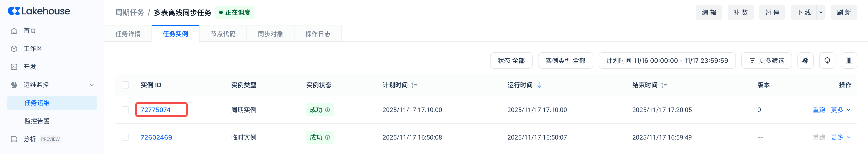Open 首页 from the sidebar
The image size is (868, 154).
[30, 31]
